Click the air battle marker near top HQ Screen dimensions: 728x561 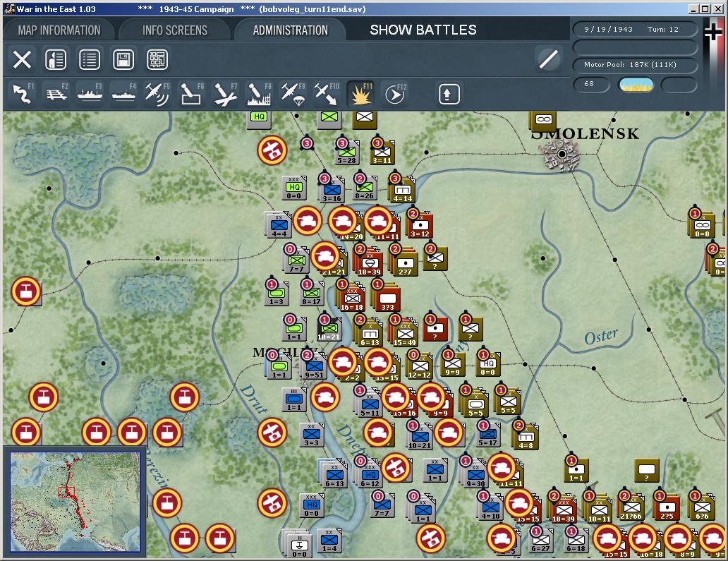pos(272,150)
